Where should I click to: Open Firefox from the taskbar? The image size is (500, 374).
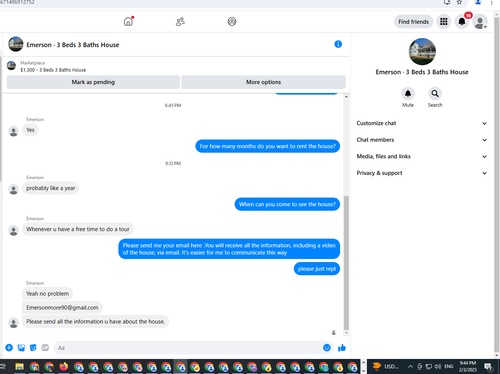[63, 367]
